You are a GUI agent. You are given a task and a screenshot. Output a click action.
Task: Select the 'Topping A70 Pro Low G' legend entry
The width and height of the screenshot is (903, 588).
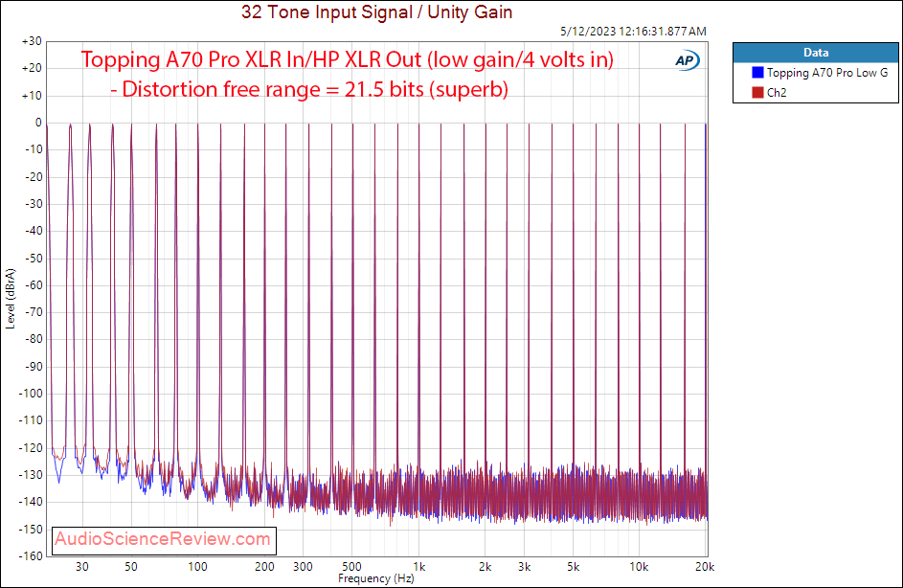tap(820, 73)
